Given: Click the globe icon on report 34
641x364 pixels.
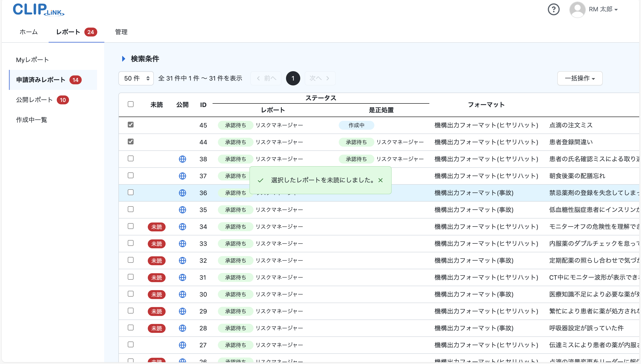Looking at the screenshot, I should [183, 227].
